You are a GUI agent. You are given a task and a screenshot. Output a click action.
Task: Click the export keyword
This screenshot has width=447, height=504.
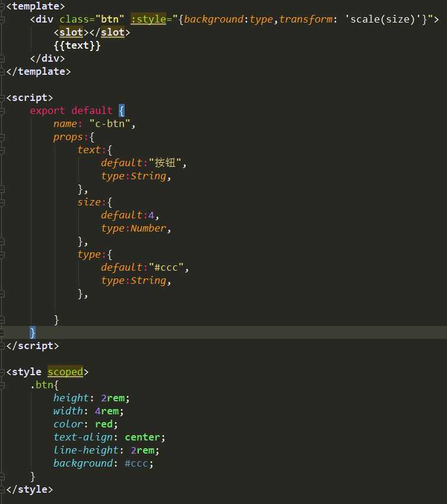47,111
